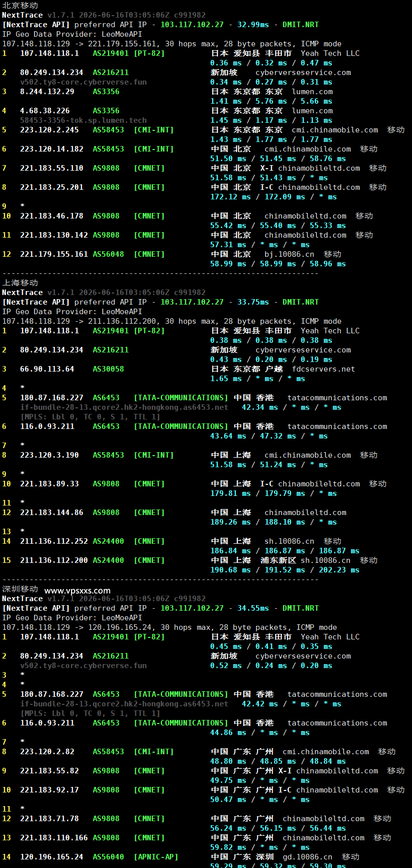Viewport: 412px width, 868px height.
Task: Click hostname 58453-3356-tok.sp.lumen.tech
Action: (84, 120)
